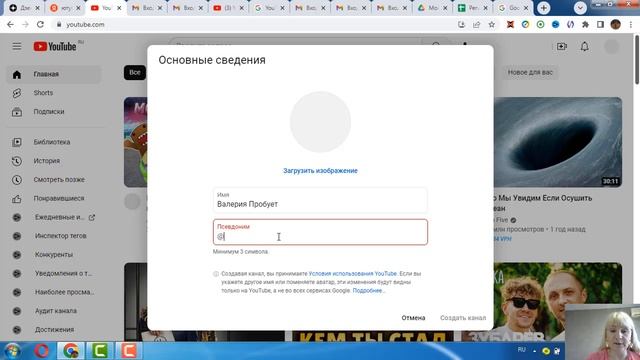Click the Имя field with Валерия Пробует
The width and height of the screenshot is (640, 360).
320,200
